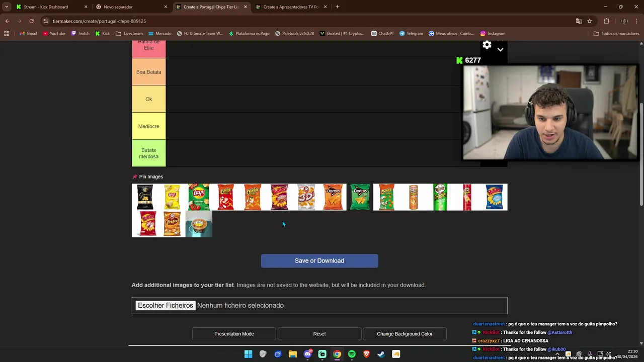Open Gmail bookmark
The image size is (644, 362).
tap(28, 34)
